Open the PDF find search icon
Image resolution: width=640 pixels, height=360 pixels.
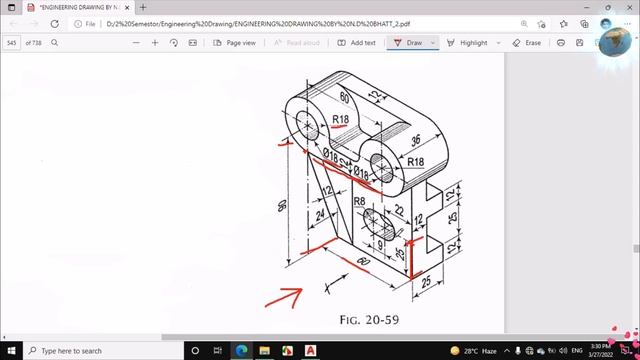coord(54,42)
